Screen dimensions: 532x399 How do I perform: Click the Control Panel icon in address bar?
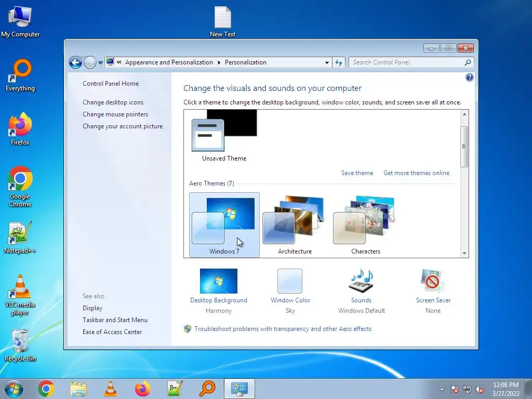click(x=110, y=62)
